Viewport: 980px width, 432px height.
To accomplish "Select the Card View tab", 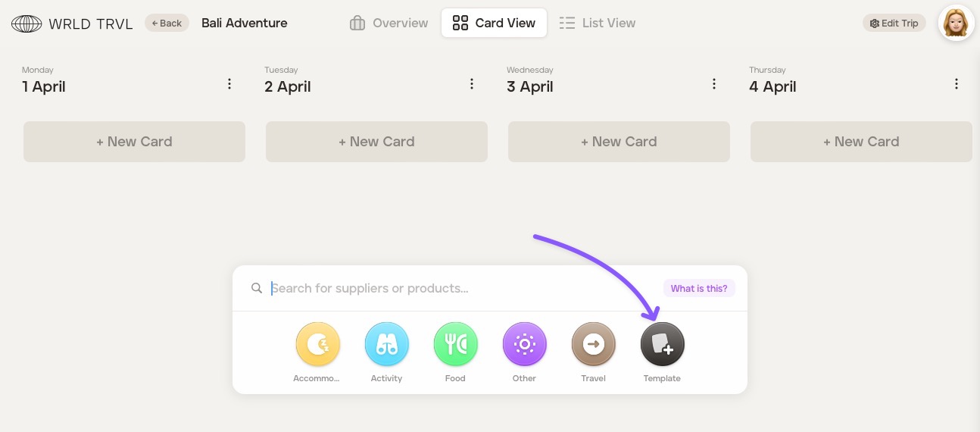I will point(494,23).
